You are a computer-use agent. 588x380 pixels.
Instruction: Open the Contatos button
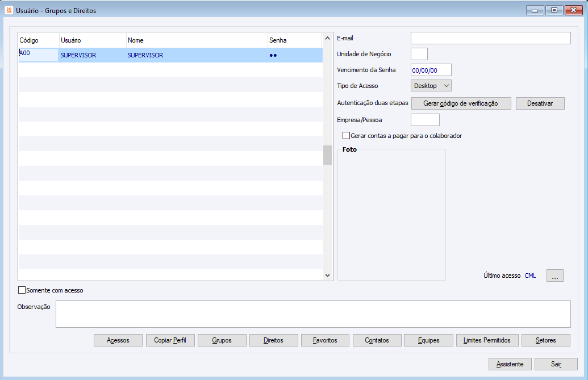377,340
